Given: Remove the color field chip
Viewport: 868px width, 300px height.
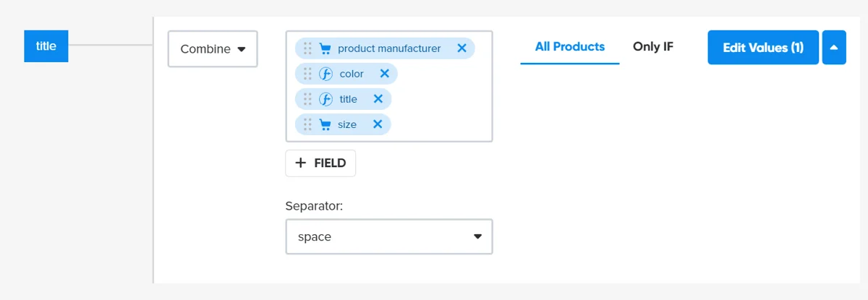Looking at the screenshot, I should pyautogui.click(x=384, y=74).
